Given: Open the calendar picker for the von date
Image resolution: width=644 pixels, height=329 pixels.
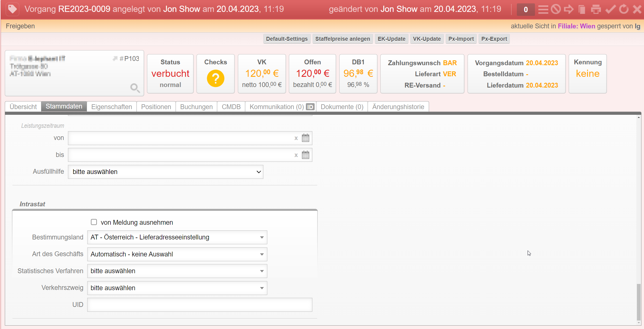Looking at the screenshot, I should point(305,138).
